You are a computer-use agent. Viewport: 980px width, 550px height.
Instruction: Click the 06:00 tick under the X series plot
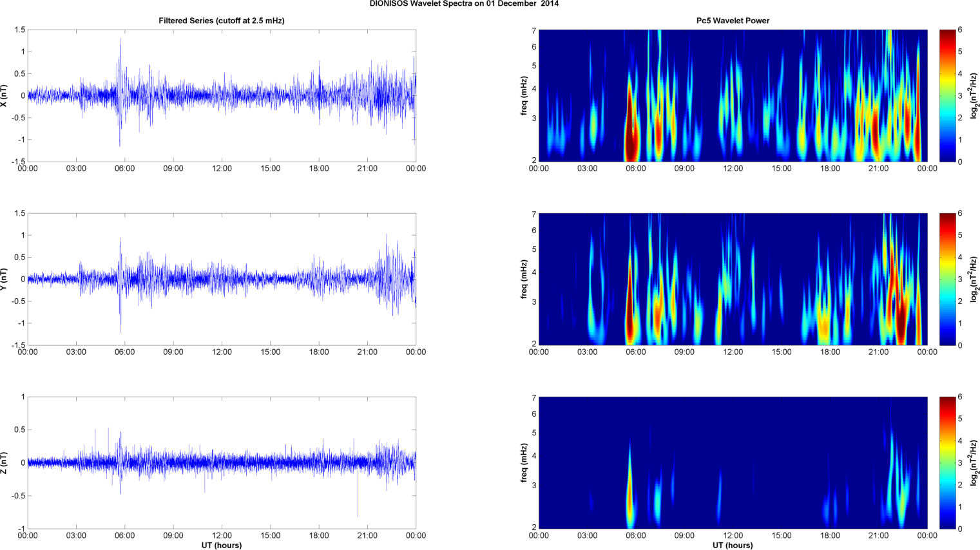[125, 168]
